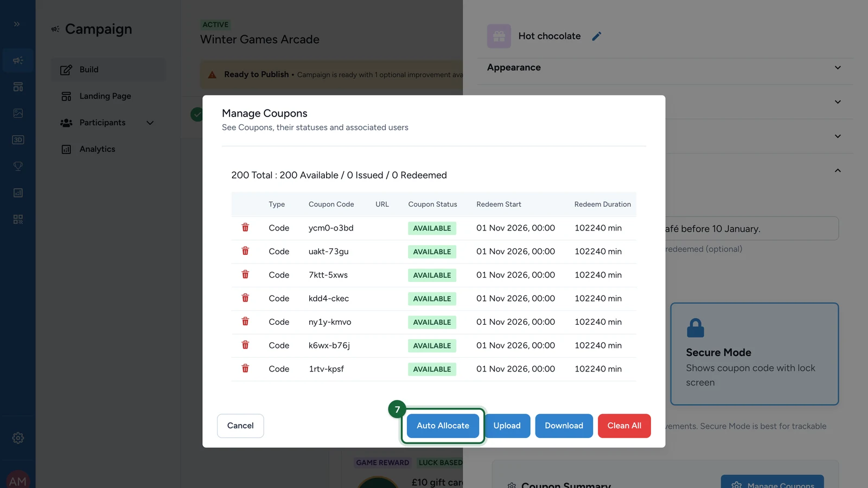Screen dimensions: 868x488
Task: Open the chart reports icon in left rail
Action: pos(18,193)
